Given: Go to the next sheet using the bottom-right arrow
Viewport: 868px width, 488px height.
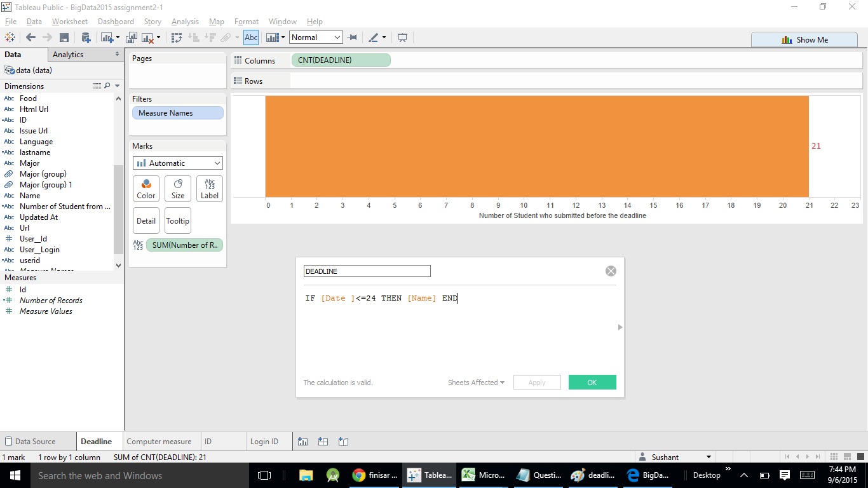Looking at the screenshot, I should coord(809,457).
